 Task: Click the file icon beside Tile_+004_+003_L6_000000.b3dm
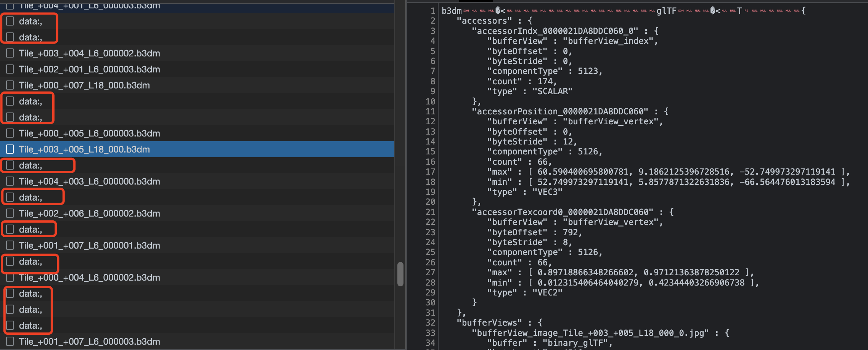pyautogui.click(x=10, y=181)
